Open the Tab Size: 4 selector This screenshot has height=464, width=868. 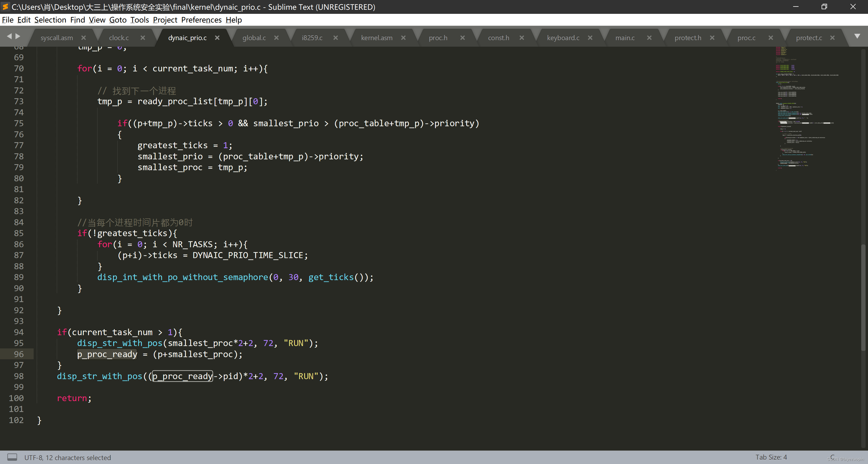point(771,457)
